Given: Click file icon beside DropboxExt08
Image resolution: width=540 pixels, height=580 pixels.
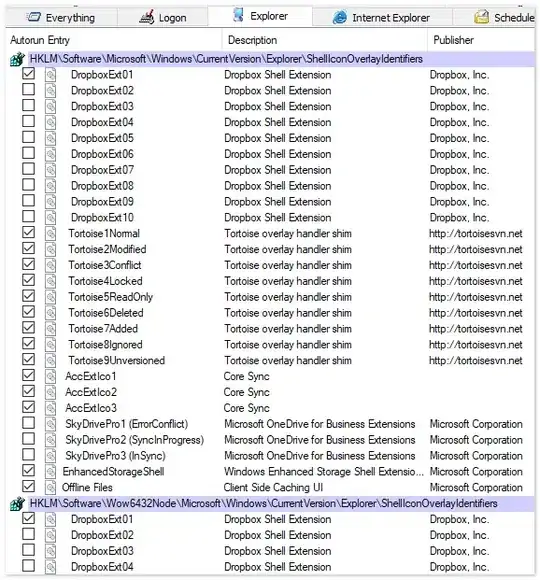Looking at the screenshot, I should tap(51, 186).
